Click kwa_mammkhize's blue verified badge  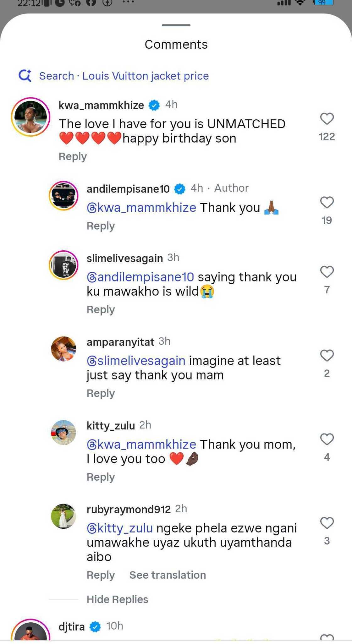pos(154,105)
